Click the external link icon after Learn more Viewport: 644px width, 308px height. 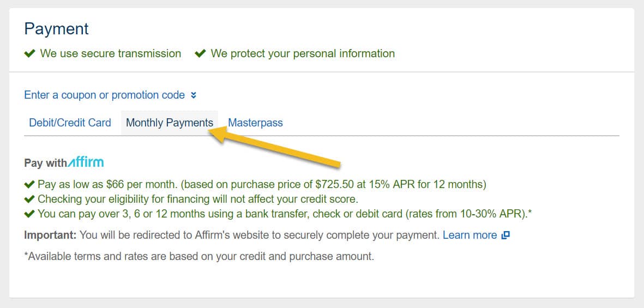[x=505, y=235]
